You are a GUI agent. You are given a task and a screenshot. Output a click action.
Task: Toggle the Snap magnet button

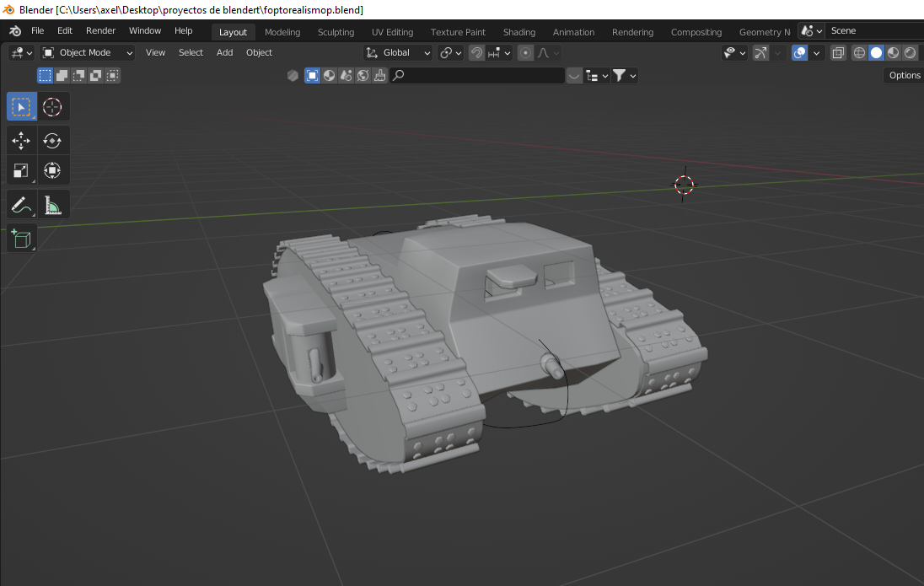point(476,53)
